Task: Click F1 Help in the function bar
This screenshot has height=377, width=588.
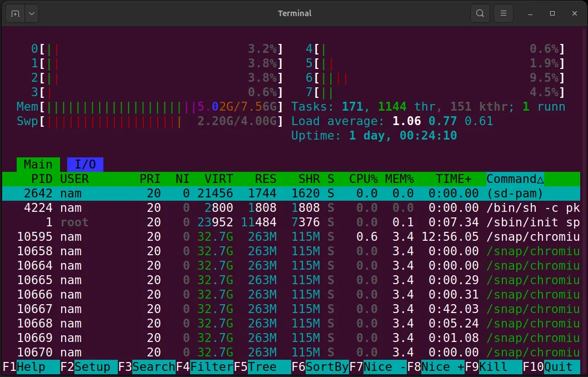Action: 31,367
